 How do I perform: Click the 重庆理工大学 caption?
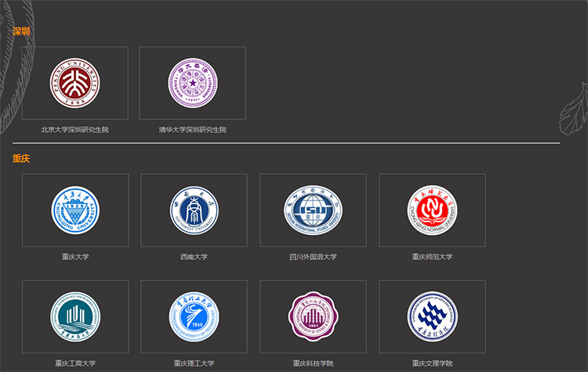[194, 363]
